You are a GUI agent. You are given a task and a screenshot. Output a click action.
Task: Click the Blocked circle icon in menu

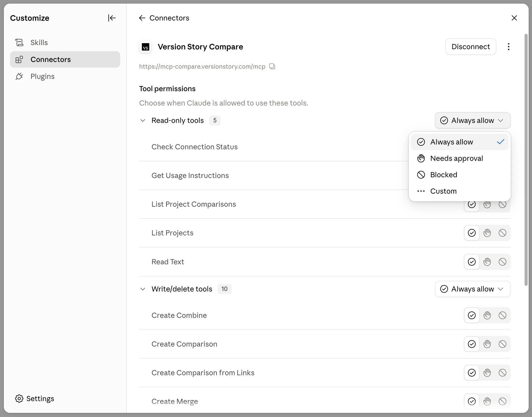click(421, 175)
